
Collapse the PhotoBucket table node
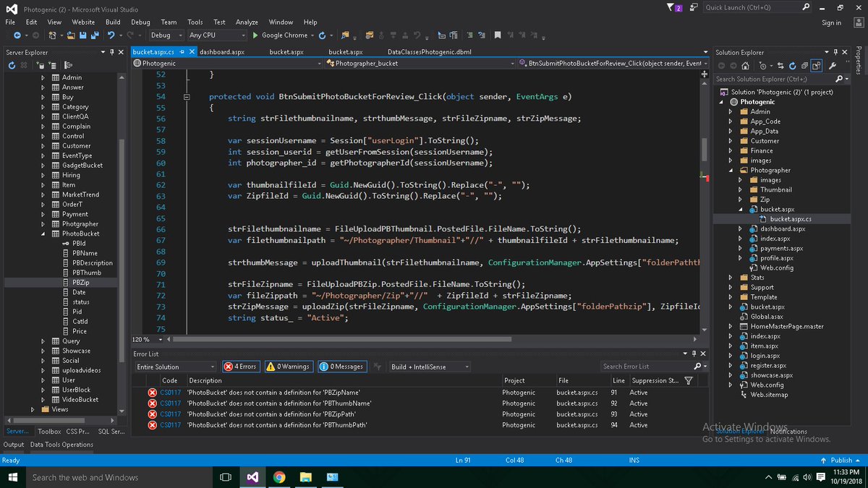[44, 234]
